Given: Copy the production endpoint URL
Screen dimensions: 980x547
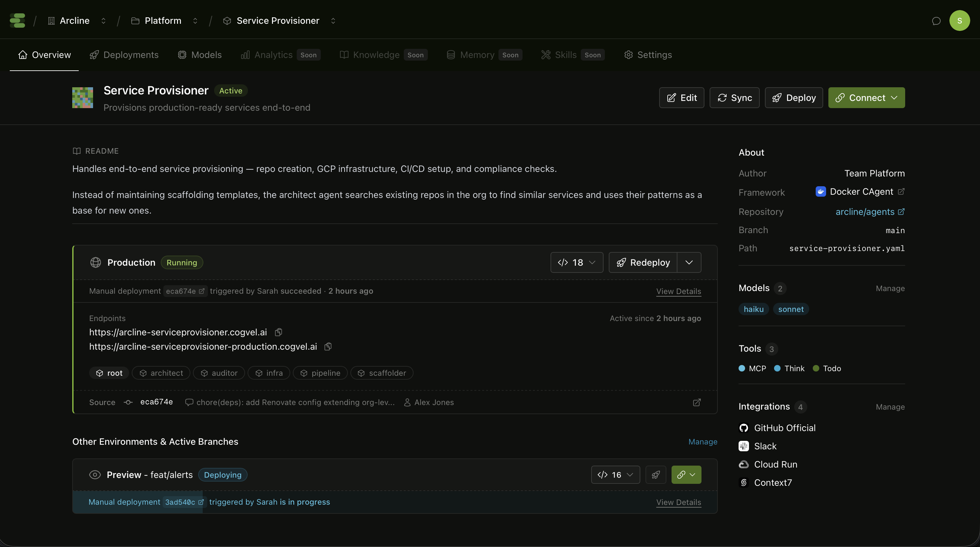Looking at the screenshot, I should point(328,346).
